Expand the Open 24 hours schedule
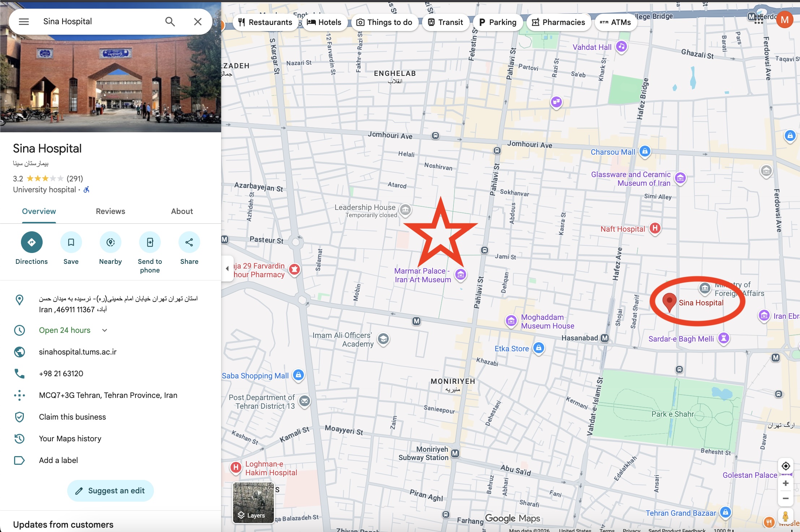Viewport: 800px width, 532px height. [x=104, y=330]
